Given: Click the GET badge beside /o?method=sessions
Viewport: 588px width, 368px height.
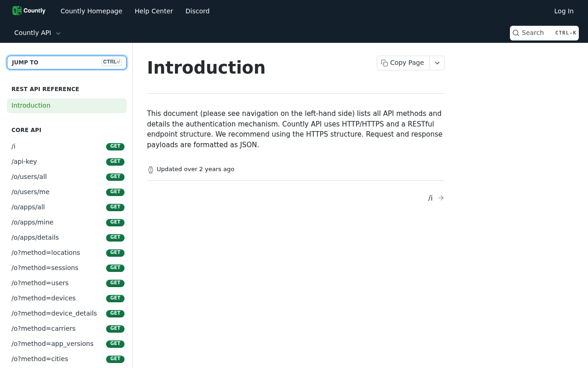Looking at the screenshot, I should (115, 268).
